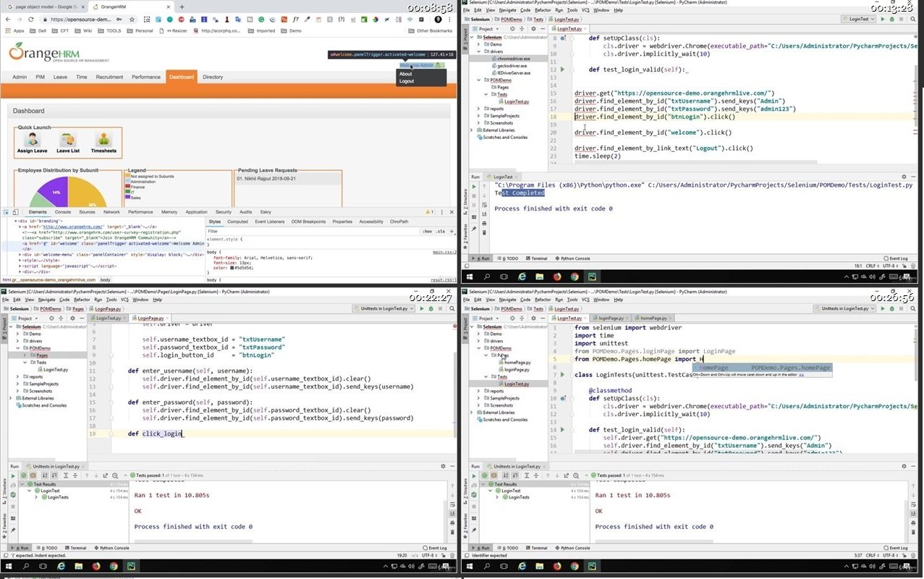Image resolution: width=924 pixels, height=579 pixels.
Task: Expand the Pages folder in LoginPage.py window
Action: coord(25,355)
